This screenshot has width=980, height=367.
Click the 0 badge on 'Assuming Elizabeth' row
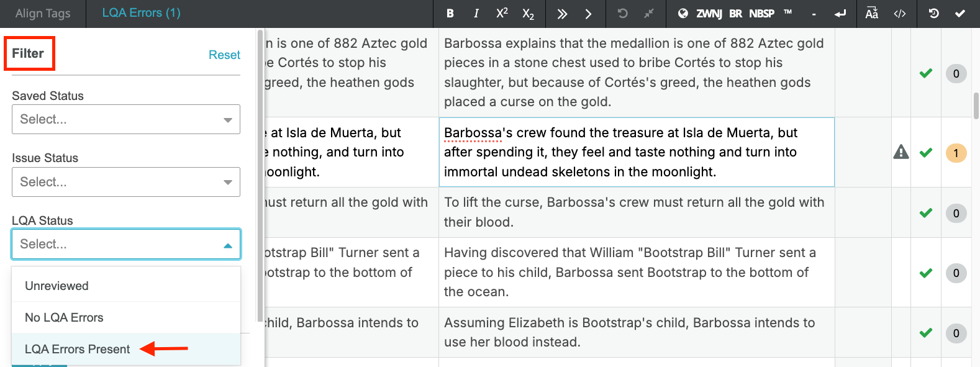pos(956,333)
